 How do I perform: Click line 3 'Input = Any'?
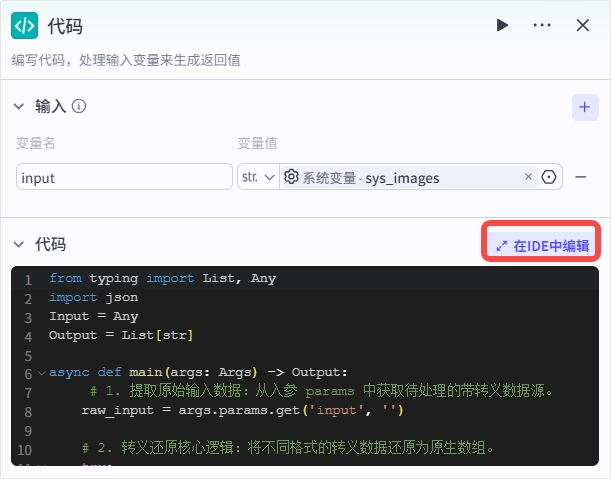[94, 316]
